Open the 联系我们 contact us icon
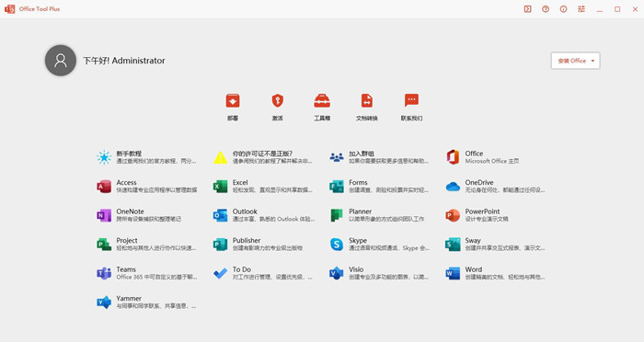 [x=411, y=101]
